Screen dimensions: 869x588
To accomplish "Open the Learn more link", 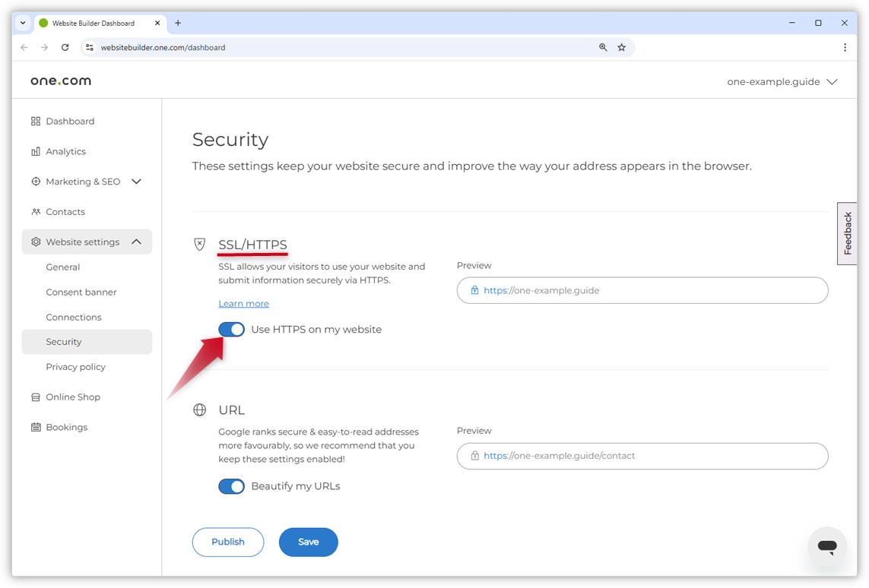I will click(243, 303).
